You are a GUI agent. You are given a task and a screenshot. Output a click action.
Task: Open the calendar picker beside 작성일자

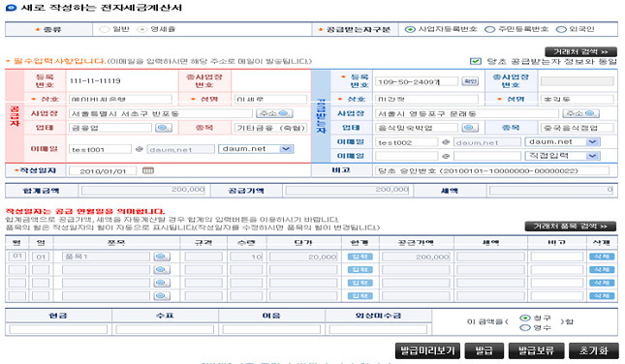coord(148,170)
